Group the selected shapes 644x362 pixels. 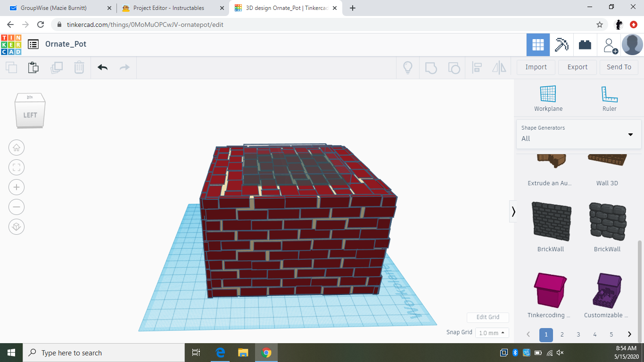pyautogui.click(x=429, y=67)
